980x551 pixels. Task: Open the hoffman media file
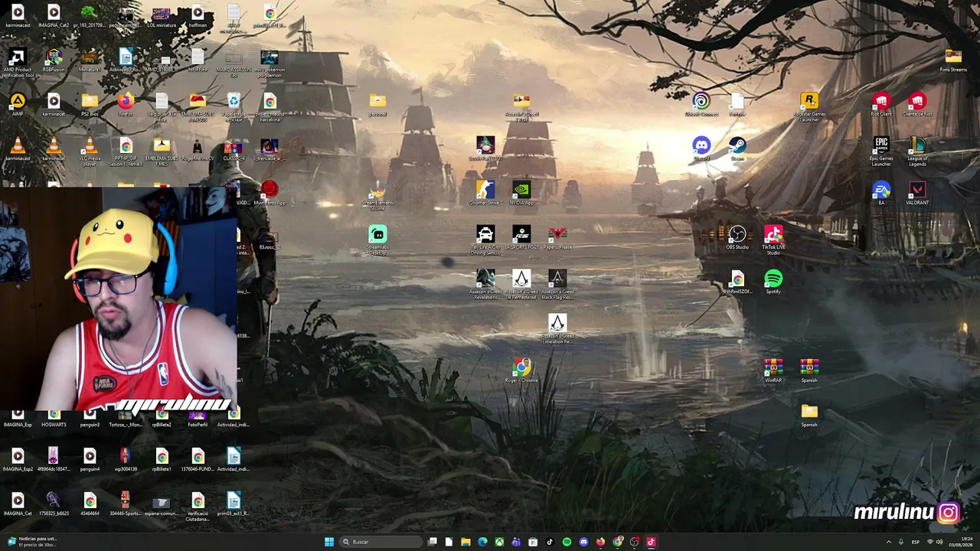click(198, 15)
